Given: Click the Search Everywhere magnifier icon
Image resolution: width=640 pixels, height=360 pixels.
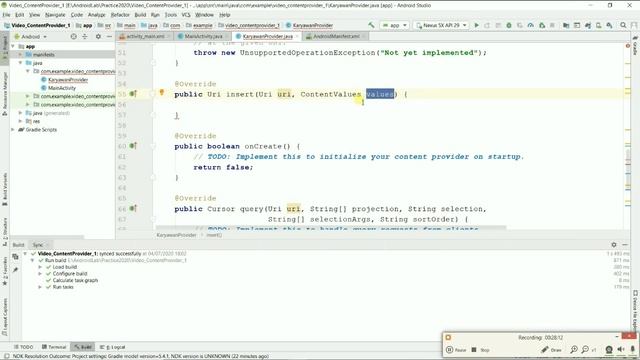Looking at the screenshot, I should [x=623, y=25].
